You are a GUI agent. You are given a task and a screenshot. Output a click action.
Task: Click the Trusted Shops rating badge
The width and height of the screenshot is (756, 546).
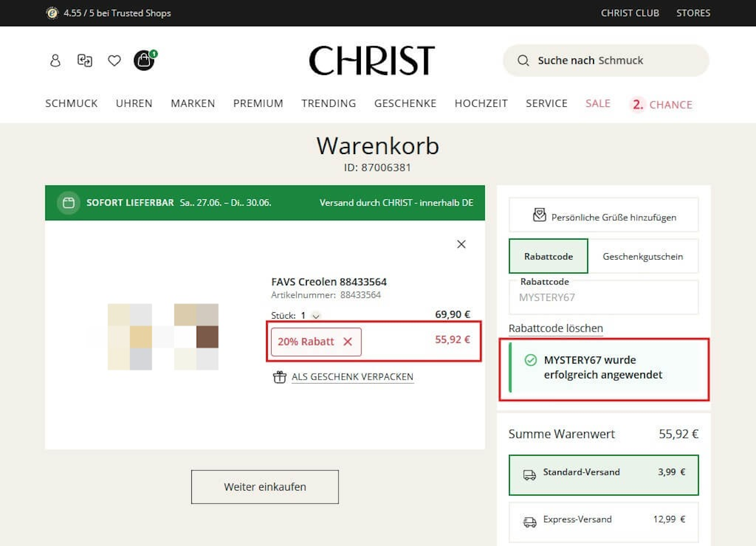click(109, 13)
